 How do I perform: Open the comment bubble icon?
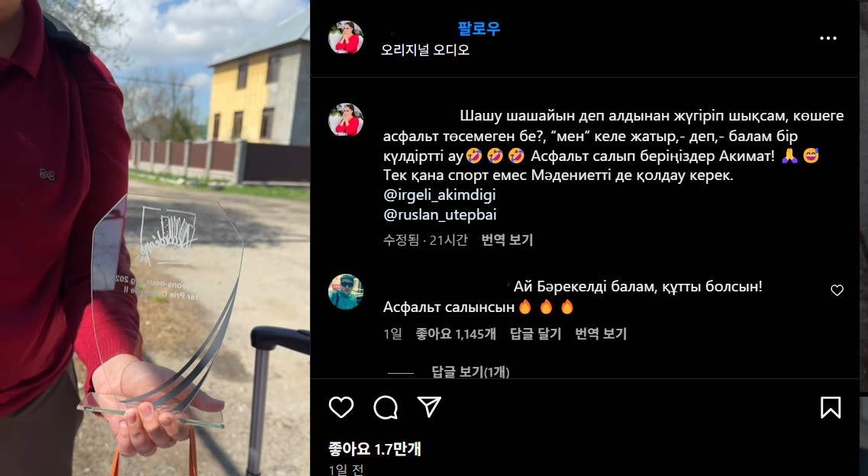[x=386, y=407]
